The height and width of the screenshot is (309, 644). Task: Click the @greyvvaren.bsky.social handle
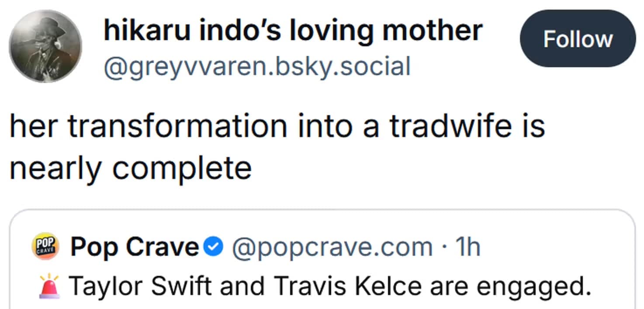point(256,66)
